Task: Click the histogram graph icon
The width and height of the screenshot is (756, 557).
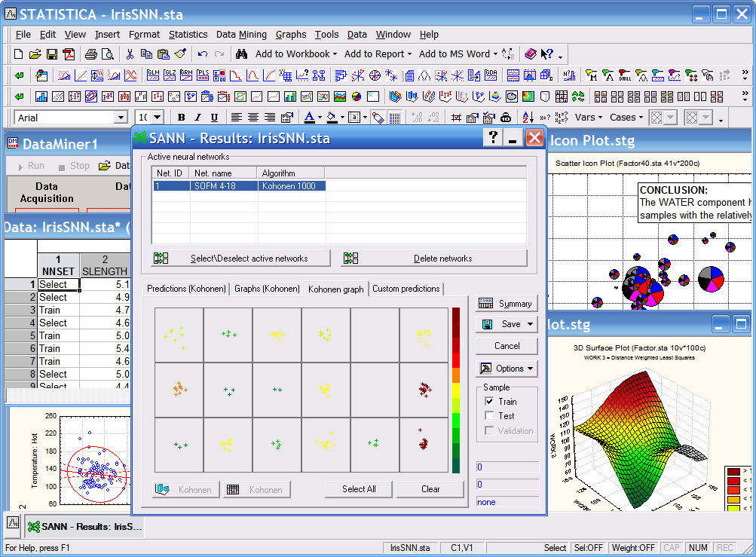Action: [41, 96]
